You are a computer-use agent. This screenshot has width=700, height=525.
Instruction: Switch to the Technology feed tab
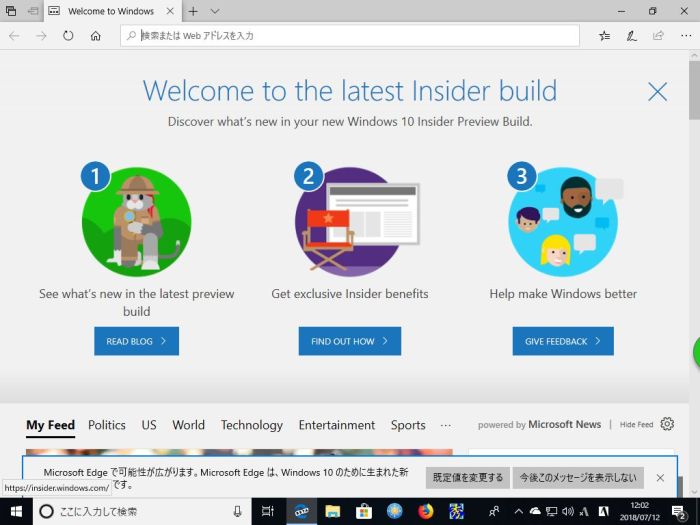251,425
